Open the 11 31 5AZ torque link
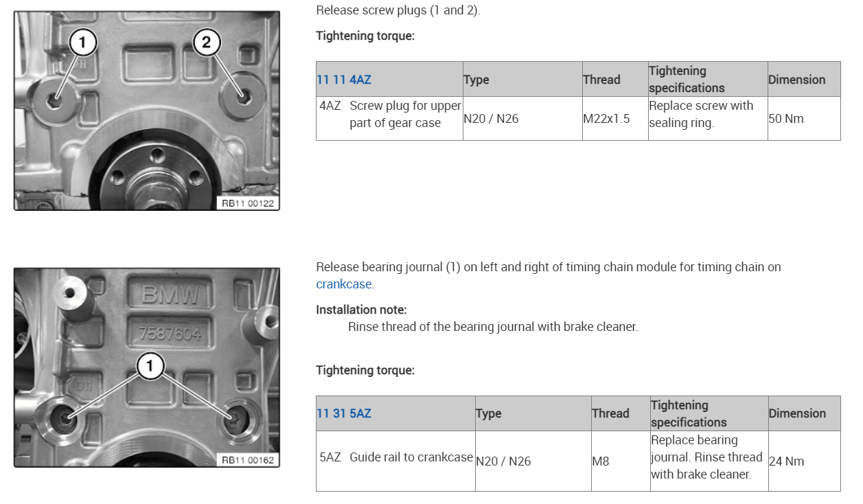The width and height of the screenshot is (863, 504). pyautogui.click(x=344, y=413)
